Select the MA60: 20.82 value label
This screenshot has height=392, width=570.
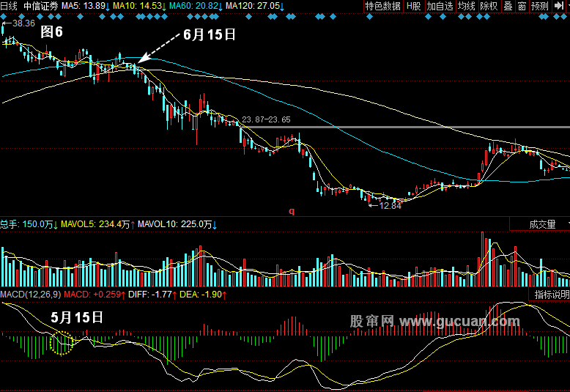tap(196, 6)
